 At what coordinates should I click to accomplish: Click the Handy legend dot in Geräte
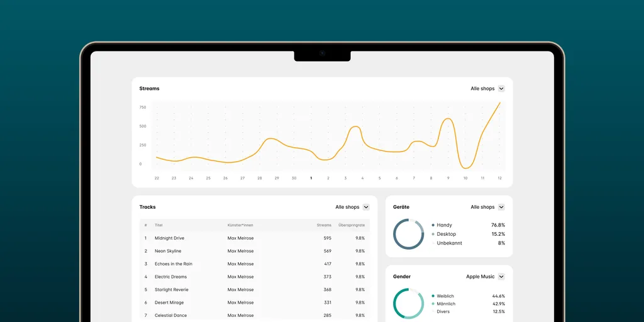(433, 225)
